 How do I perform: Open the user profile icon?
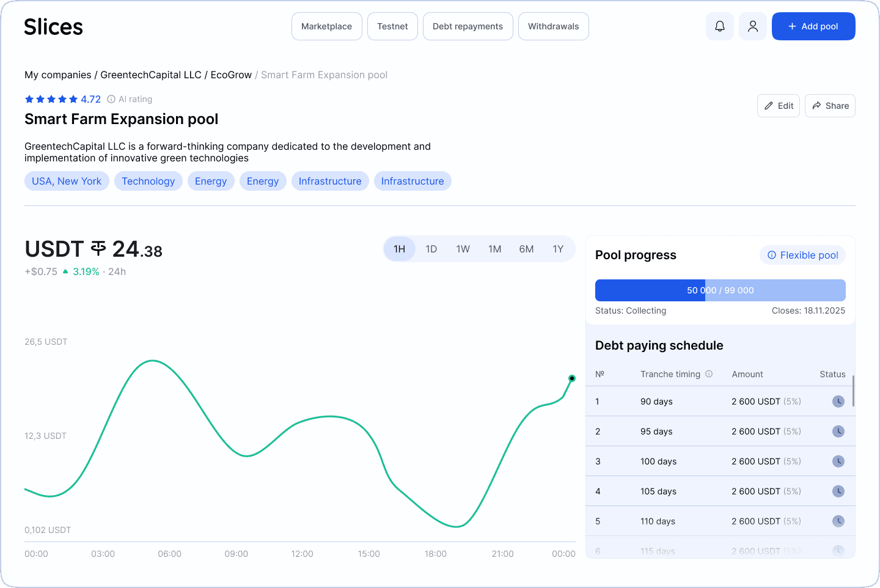pos(753,26)
